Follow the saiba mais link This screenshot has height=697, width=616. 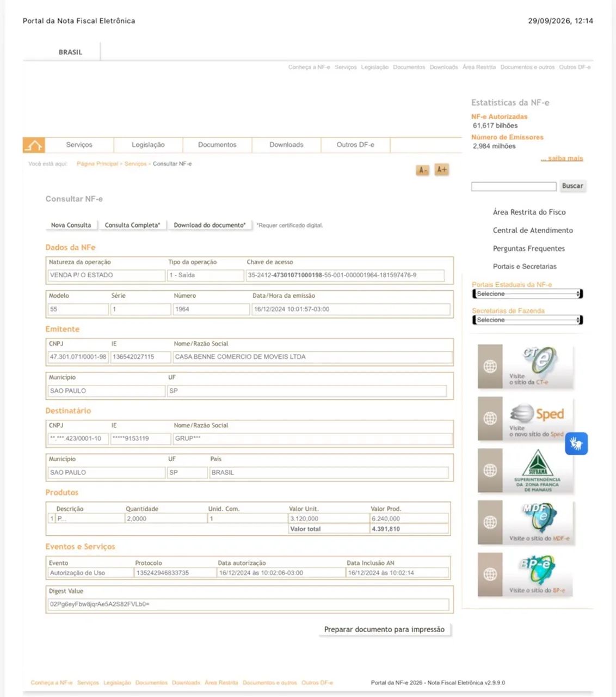pos(562,158)
